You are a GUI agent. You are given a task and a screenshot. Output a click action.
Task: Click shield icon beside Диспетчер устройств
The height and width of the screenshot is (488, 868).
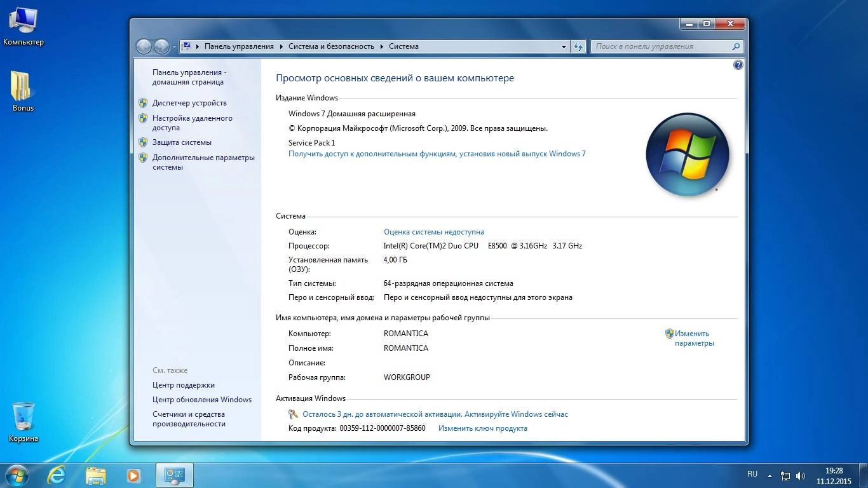pos(143,102)
